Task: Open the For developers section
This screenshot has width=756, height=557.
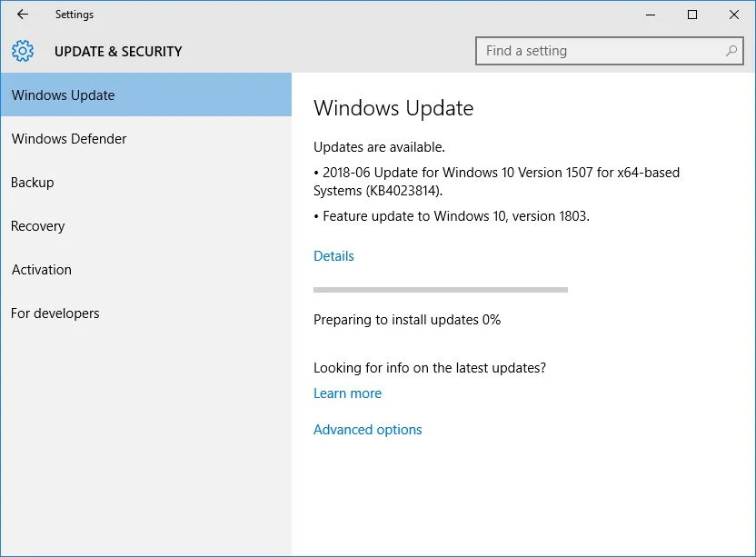Action: (146, 313)
